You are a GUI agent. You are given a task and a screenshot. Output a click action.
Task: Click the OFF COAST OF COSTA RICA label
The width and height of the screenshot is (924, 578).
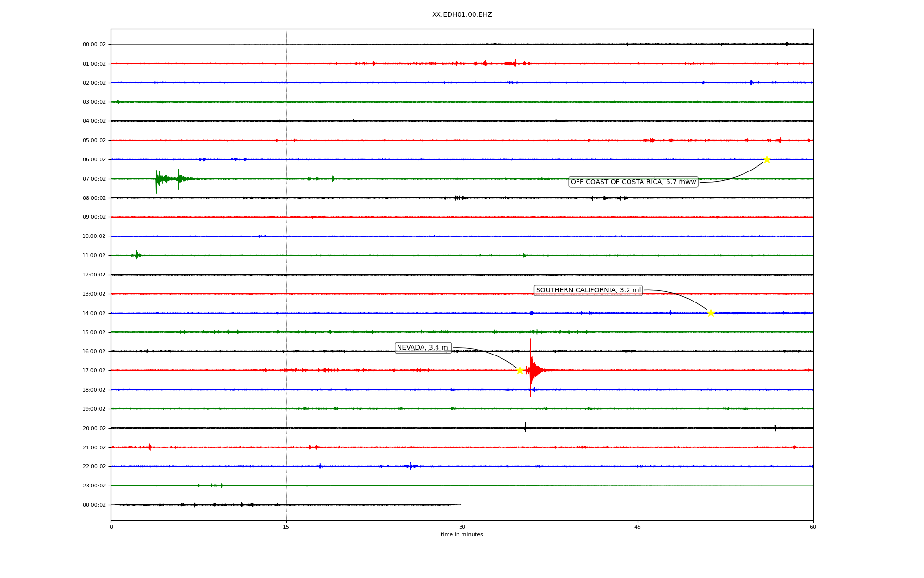(633, 182)
